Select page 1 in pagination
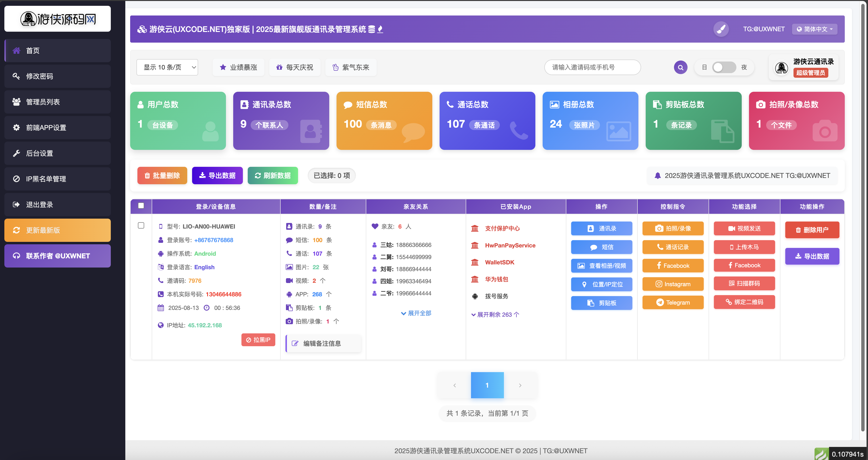This screenshot has width=868, height=460. tap(487, 385)
